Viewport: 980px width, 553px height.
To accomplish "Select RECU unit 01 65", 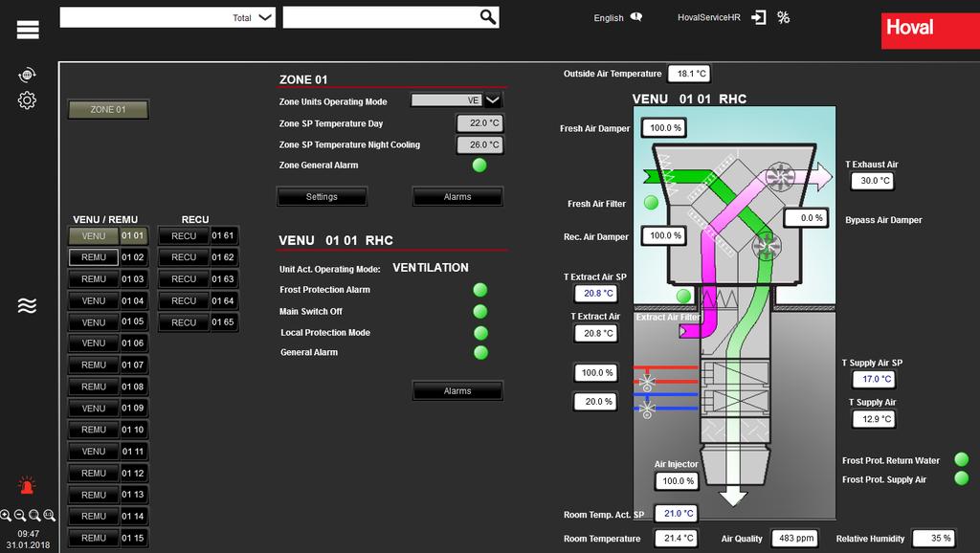I will (198, 322).
